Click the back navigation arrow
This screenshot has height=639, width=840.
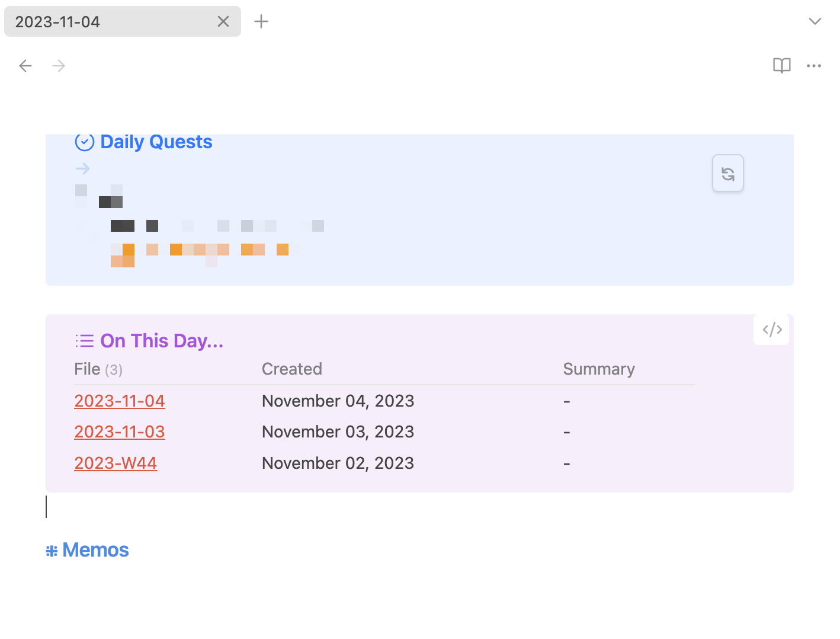pyautogui.click(x=25, y=65)
